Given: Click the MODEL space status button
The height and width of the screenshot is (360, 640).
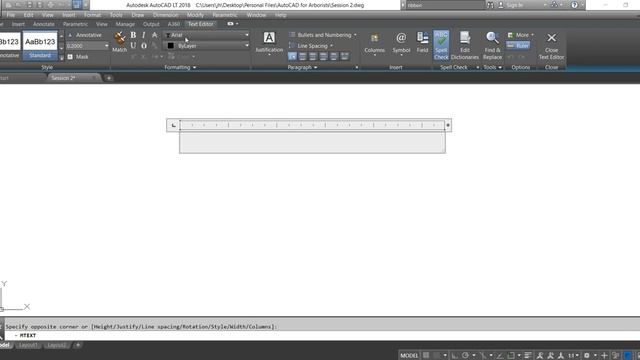Looking at the screenshot, I should pyautogui.click(x=409, y=356).
